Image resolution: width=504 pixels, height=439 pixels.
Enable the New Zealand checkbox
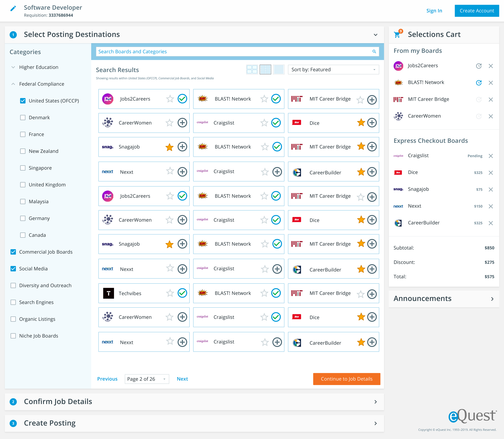(23, 151)
